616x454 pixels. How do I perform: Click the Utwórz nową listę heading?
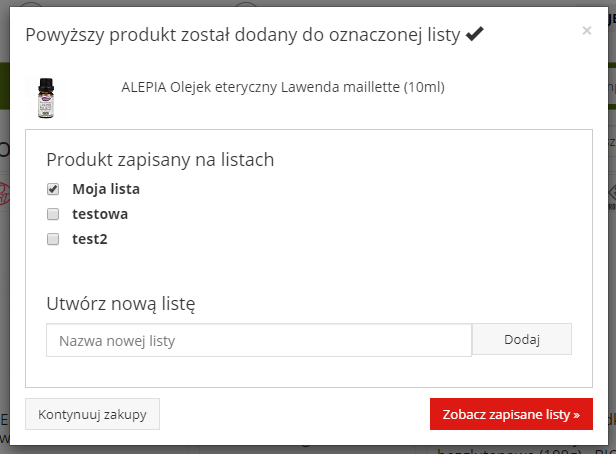121,304
